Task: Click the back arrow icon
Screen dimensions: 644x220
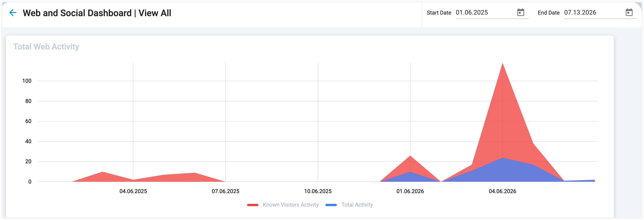Action: coord(13,13)
